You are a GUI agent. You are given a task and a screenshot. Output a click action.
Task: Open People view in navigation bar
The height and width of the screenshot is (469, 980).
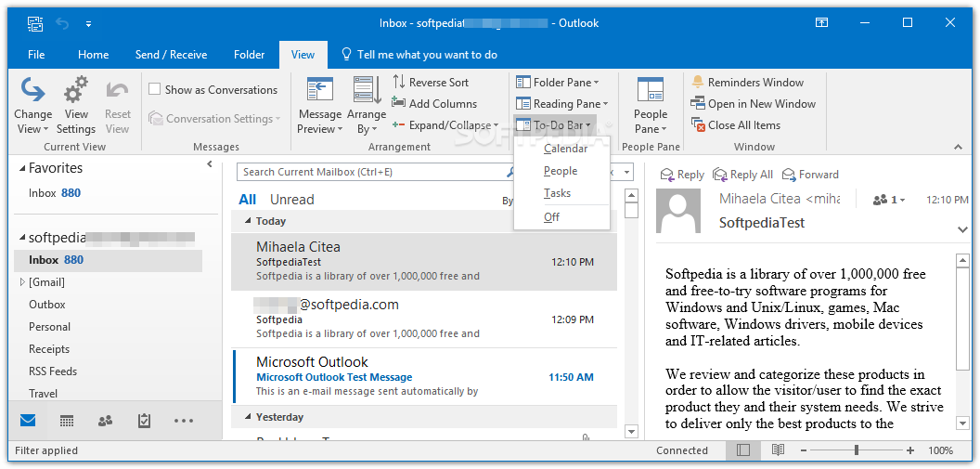coord(105,421)
